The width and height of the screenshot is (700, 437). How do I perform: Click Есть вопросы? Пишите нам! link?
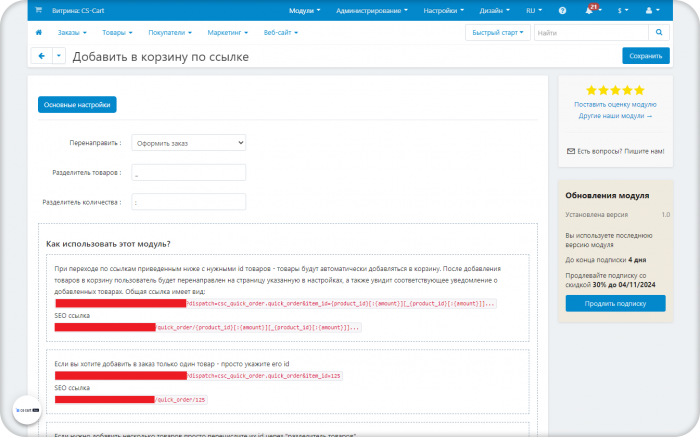(x=621, y=151)
